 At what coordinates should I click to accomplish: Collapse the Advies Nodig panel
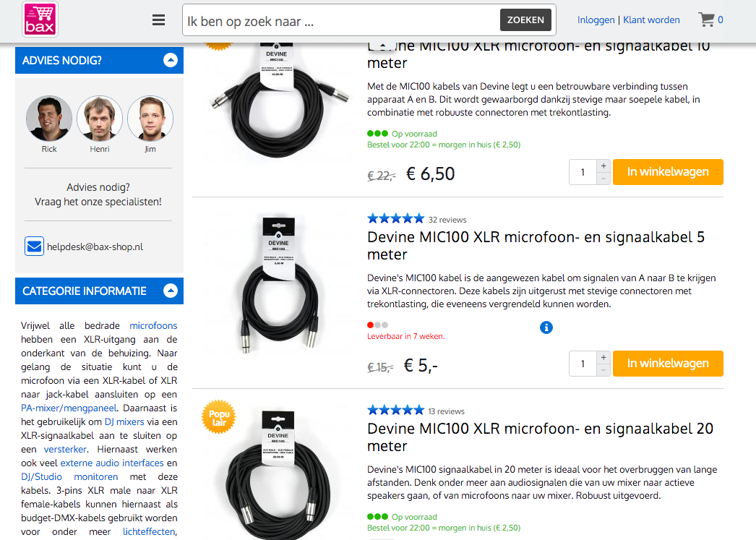pyautogui.click(x=171, y=60)
